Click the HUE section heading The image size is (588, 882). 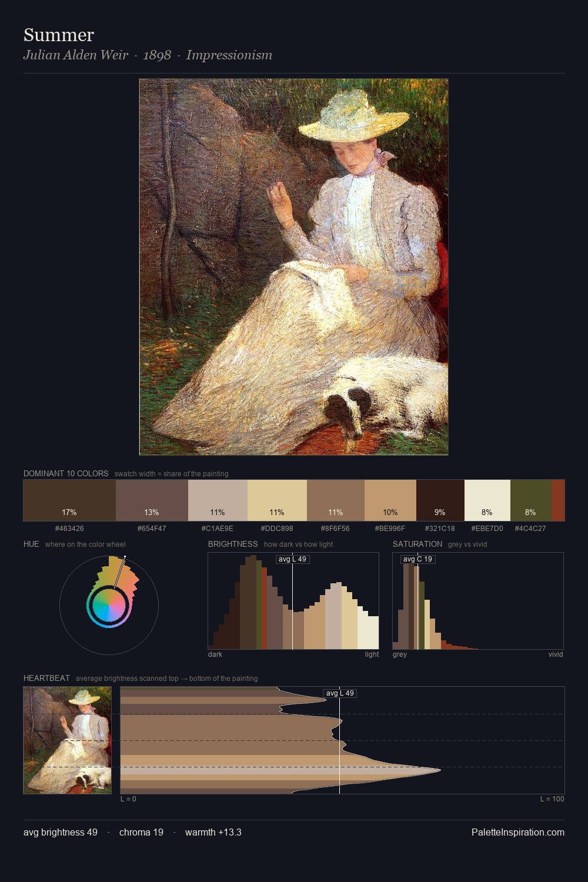31,544
